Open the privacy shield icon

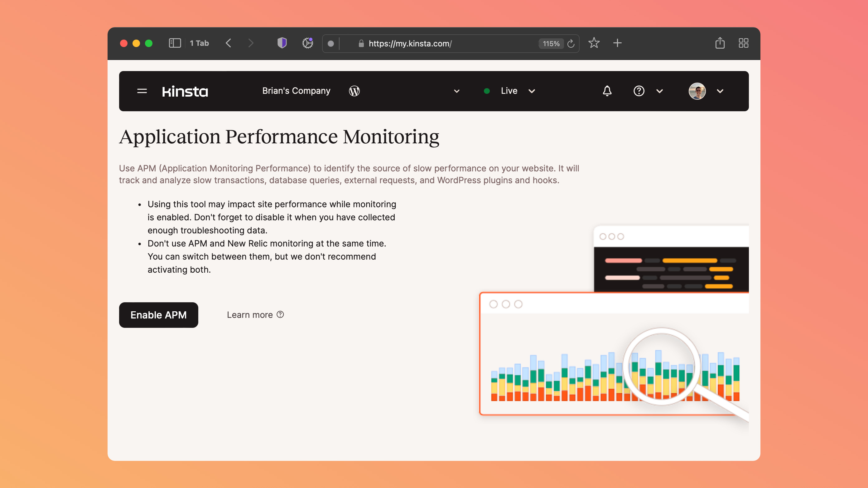282,43
